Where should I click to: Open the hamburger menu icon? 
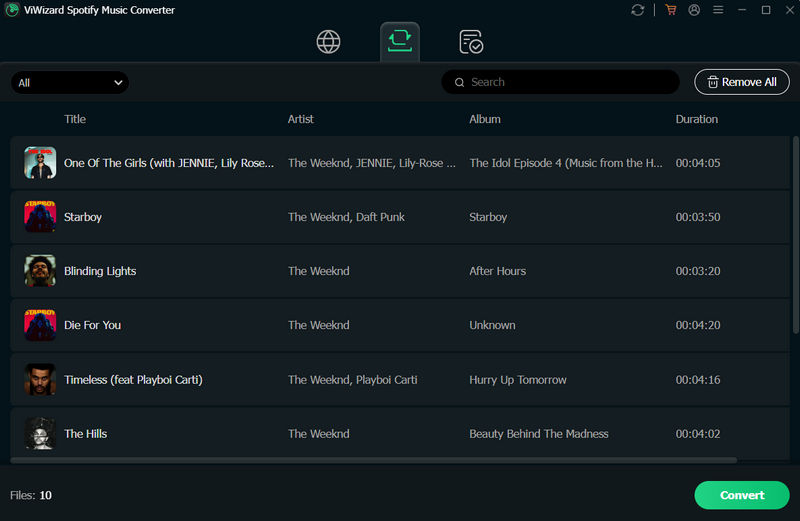click(x=718, y=10)
